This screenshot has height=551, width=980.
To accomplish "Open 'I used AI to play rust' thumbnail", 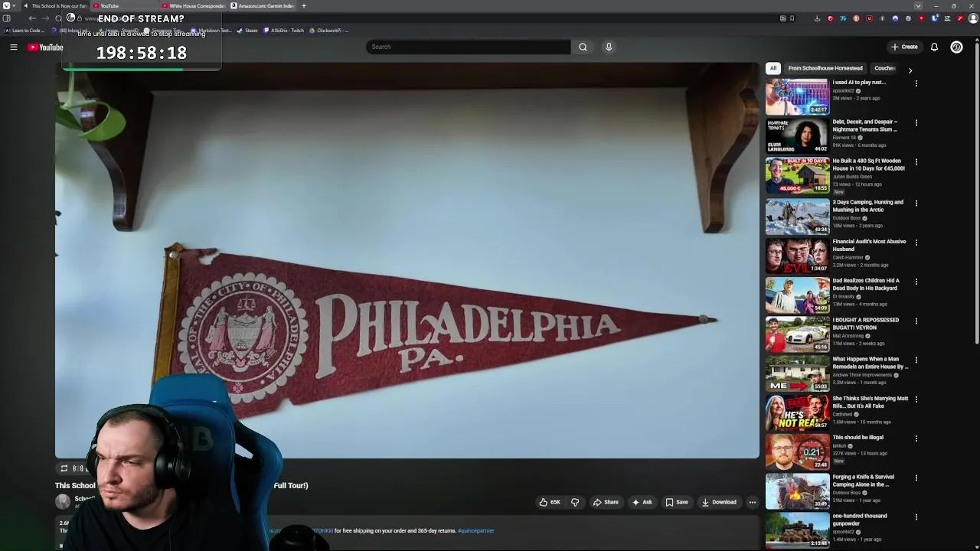I will point(797,96).
